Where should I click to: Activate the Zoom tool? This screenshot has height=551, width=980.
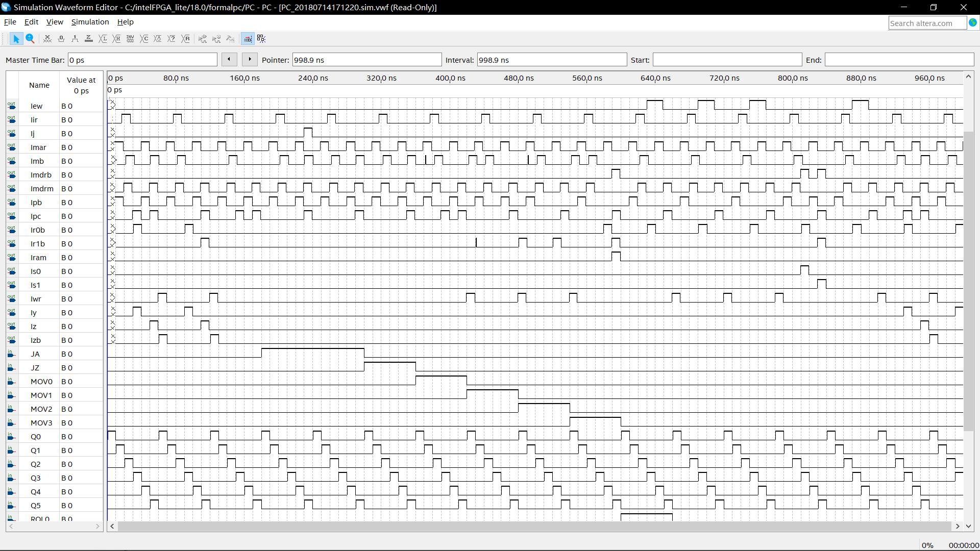[30, 39]
